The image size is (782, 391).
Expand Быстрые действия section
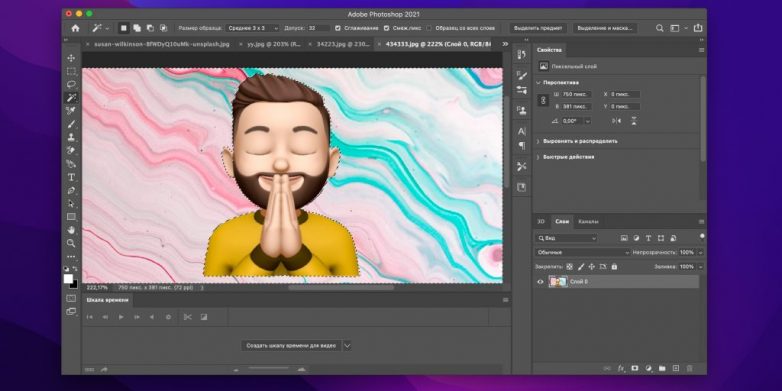539,157
